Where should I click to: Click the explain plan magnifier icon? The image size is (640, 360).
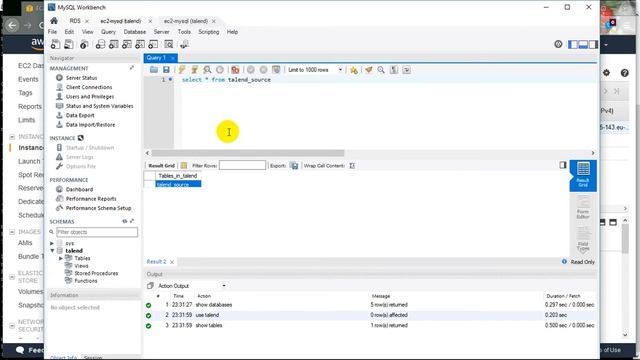click(207, 70)
